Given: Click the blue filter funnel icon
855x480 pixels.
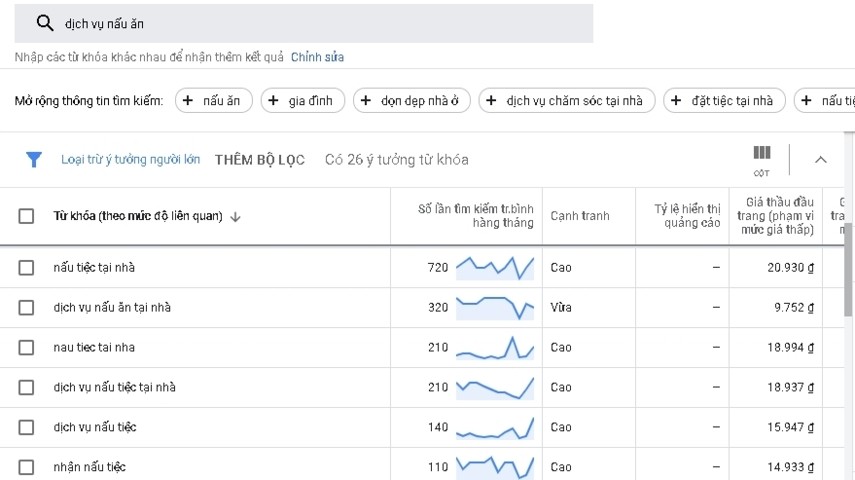Looking at the screenshot, I should point(34,160).
